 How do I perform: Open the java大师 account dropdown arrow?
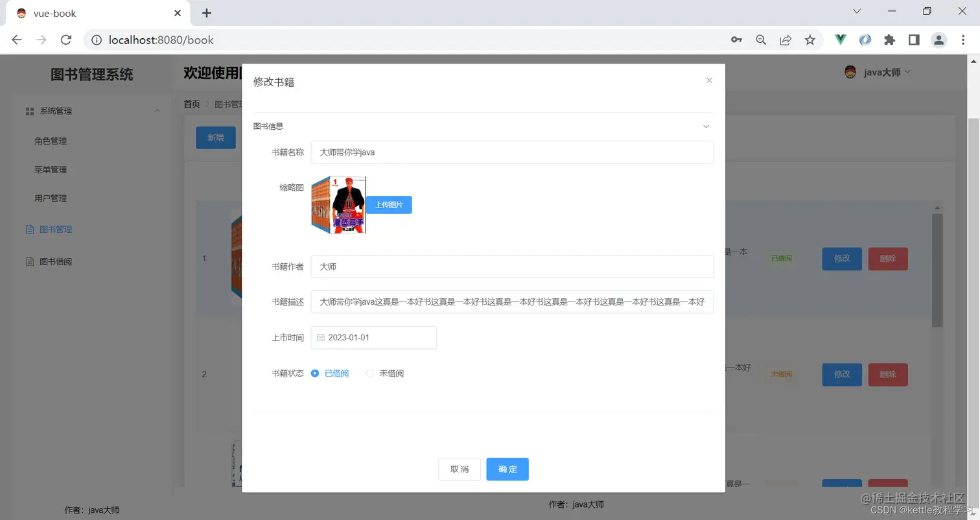click(907, 72)
